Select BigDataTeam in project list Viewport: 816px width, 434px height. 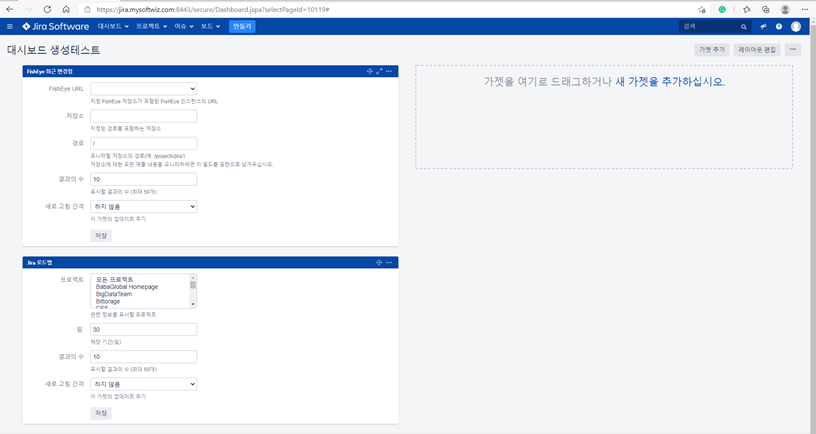coord(114,294)
